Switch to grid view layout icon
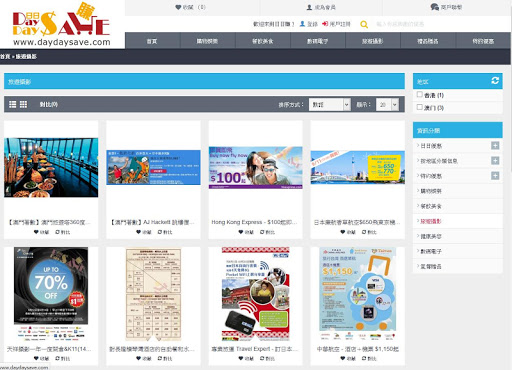Screen dimensions: 512x370 [23, 104]
